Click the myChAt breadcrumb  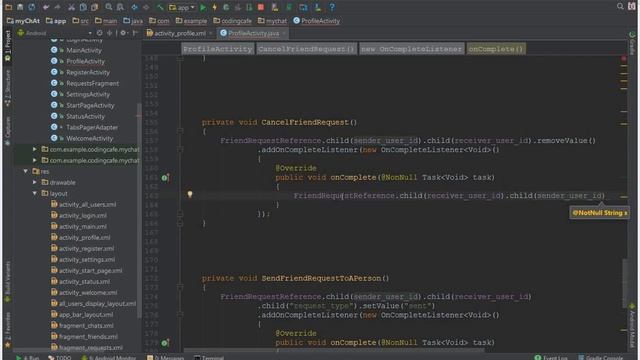tap(23, 20)
